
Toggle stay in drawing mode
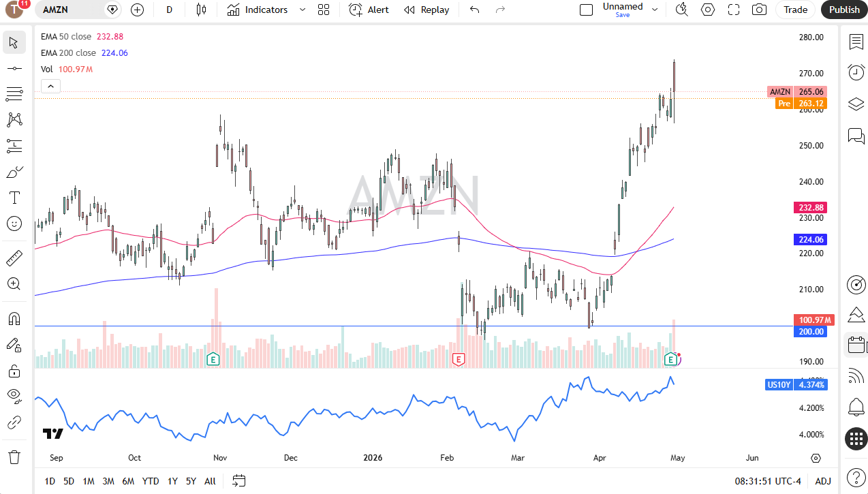pyautogui.click(x=14, y=345)
